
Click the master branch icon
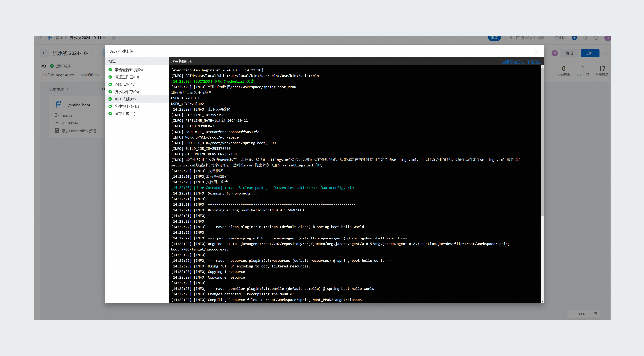(57, 115)
